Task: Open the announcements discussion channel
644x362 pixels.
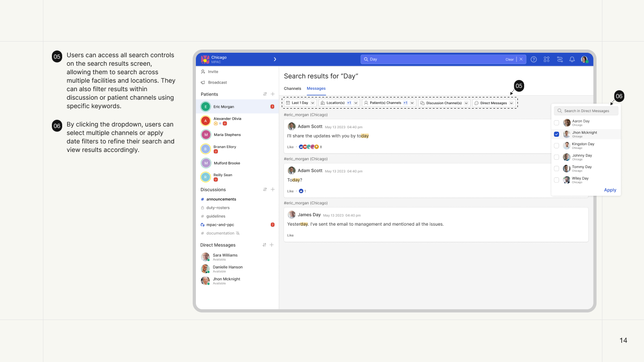Action: (x=221, y=199)
